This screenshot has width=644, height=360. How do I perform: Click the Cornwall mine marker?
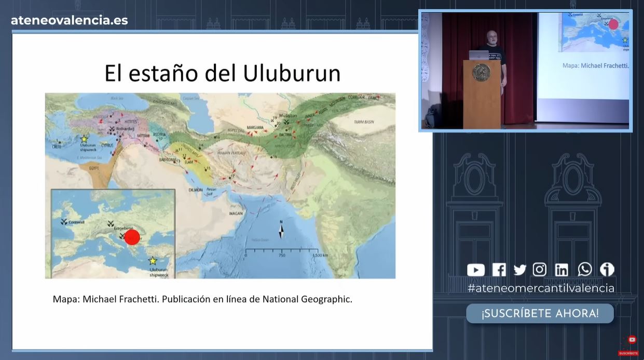64,222
